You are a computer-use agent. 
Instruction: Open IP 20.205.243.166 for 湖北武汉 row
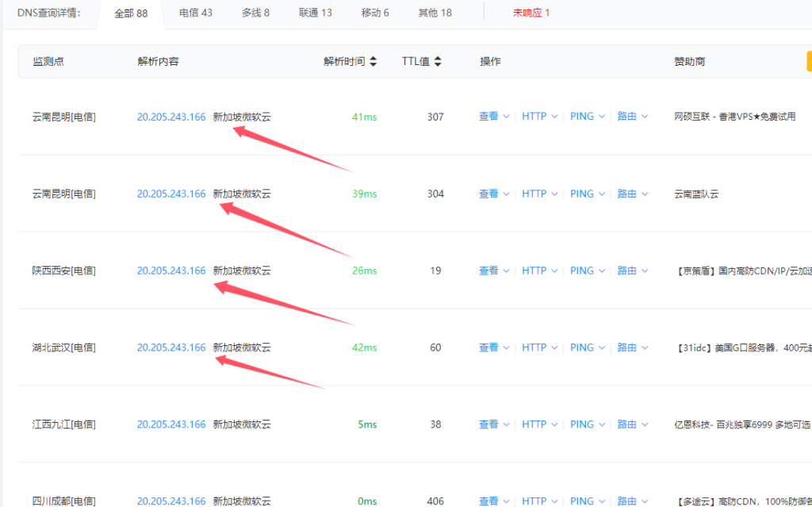[171, 348]
